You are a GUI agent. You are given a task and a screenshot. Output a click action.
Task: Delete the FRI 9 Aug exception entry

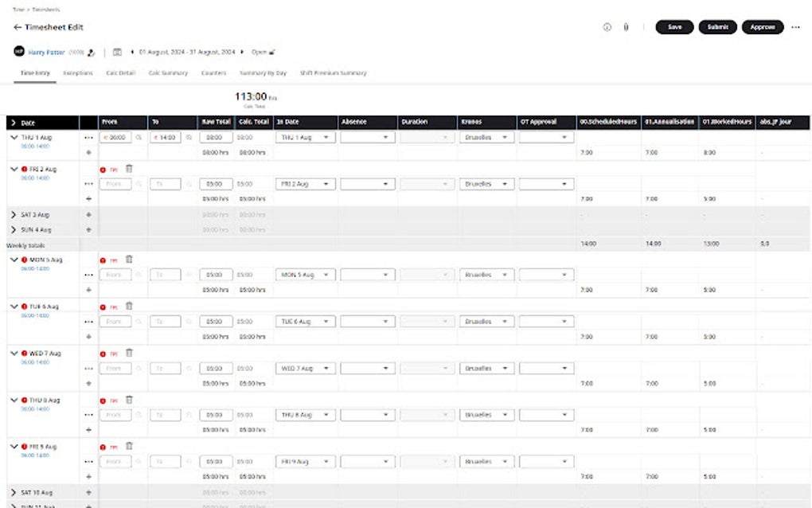point(130,446)
